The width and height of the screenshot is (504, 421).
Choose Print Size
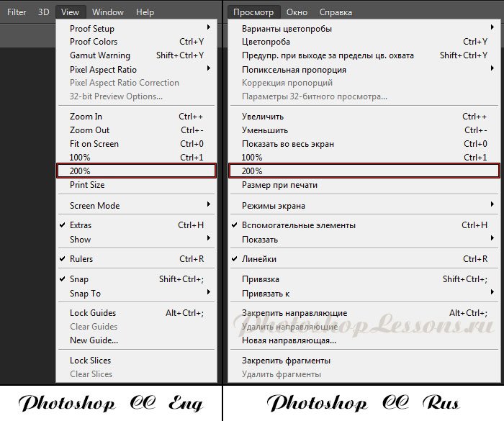(x=137, y=185)
